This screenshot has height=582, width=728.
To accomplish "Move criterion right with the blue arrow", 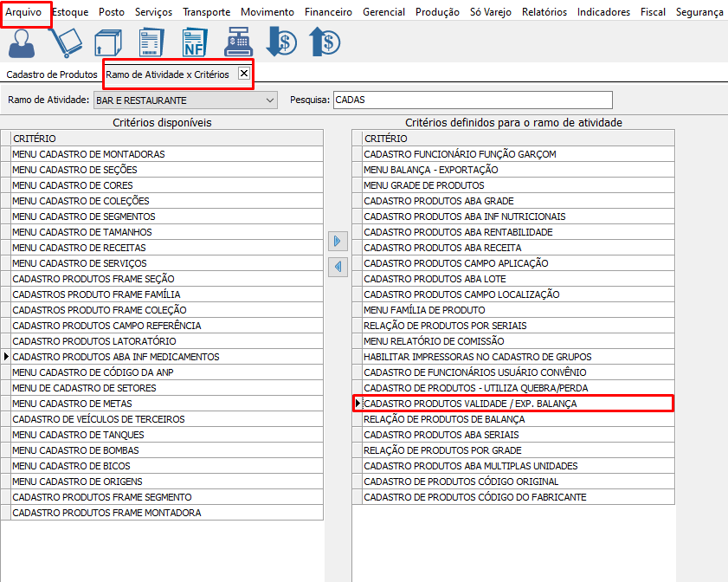I will click(x=338, y=240).
